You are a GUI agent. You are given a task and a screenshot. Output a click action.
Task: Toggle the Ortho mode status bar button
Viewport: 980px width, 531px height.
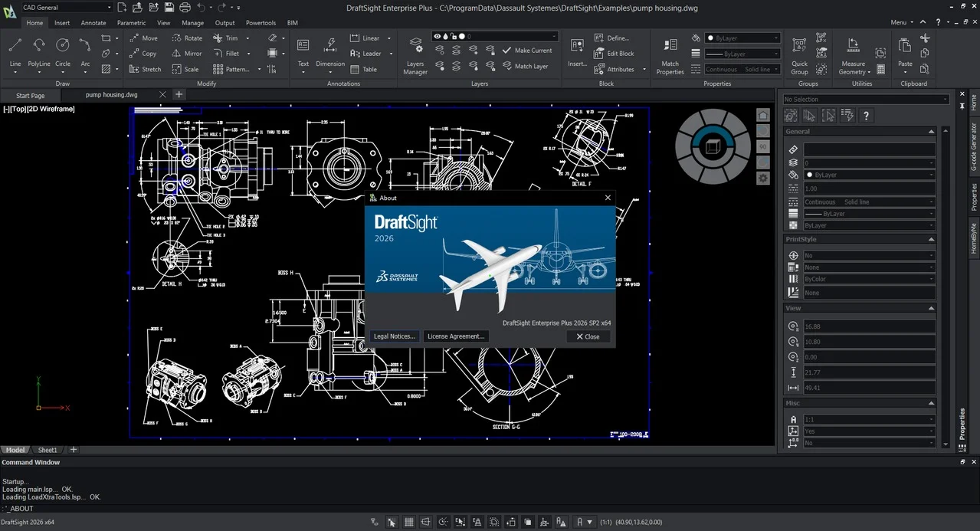tap(426, 522)
